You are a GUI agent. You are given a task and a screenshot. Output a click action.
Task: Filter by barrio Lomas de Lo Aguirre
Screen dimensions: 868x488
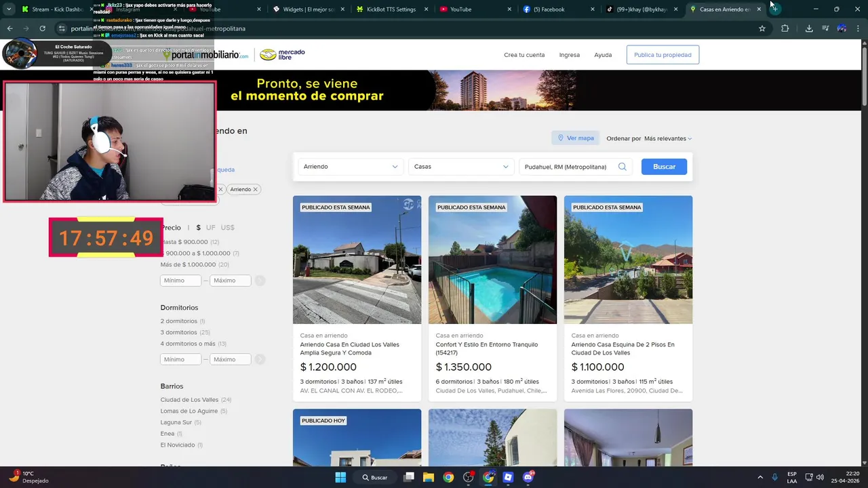pyautogui.click(x=189, y=411)
